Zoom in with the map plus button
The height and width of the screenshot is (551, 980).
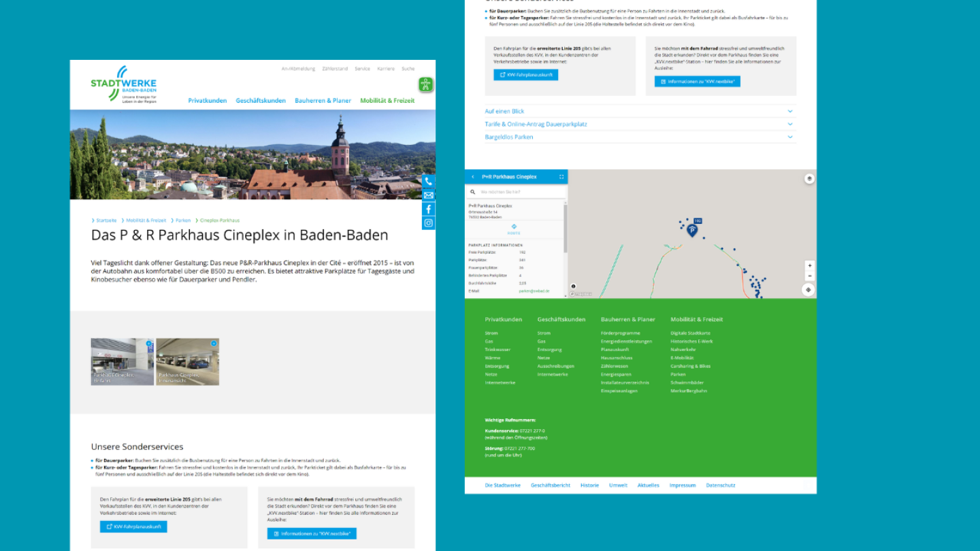[x=809, y=266]
